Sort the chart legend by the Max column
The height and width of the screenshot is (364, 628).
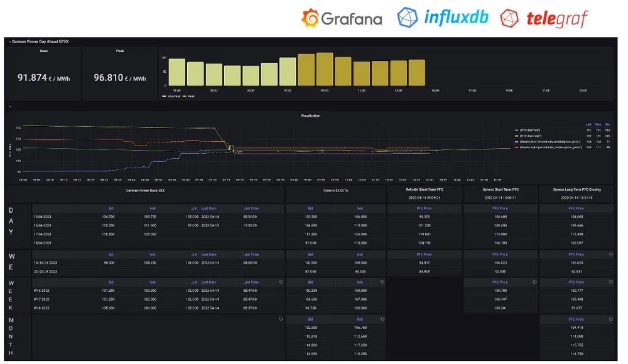point(598,124)
